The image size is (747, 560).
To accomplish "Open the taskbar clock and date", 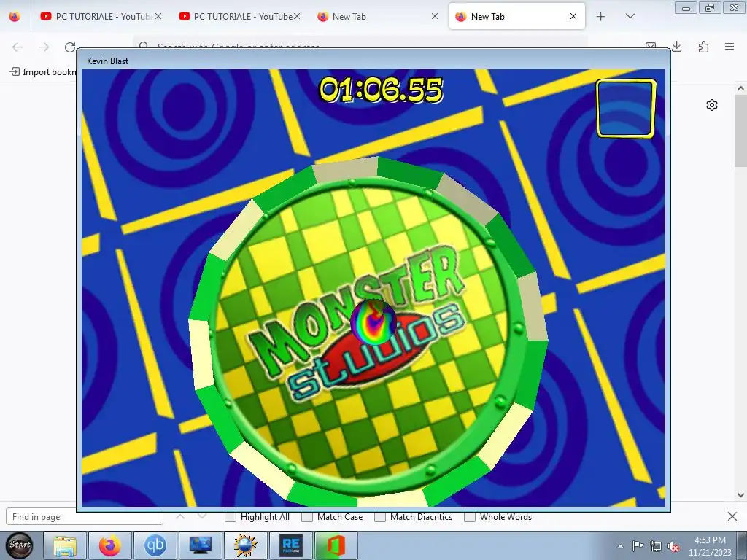I will click(x=710, y=546).
